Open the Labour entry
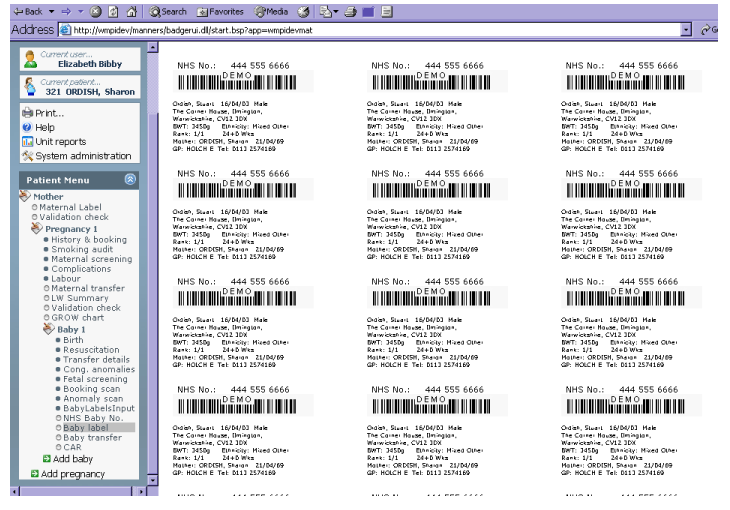The width and height of the screenshot is (730, 510). coord(66,279)
